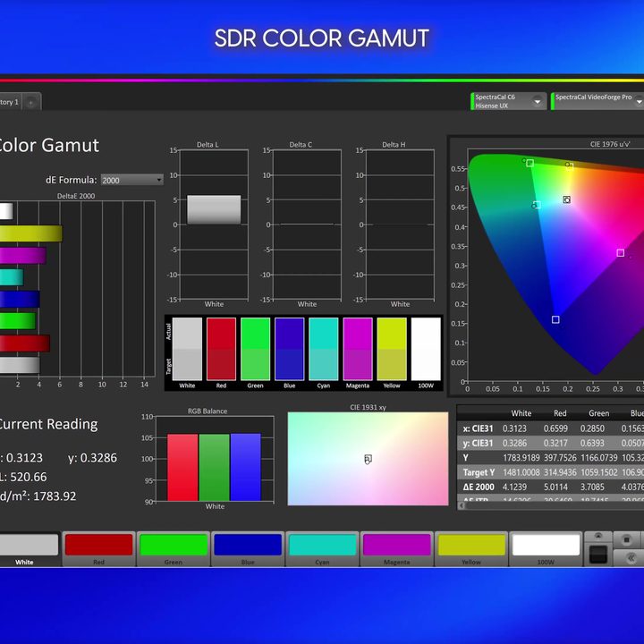Click the Blue actual/target comparison swatch
This screenshot has width=644, height=644.
[290, 349]
